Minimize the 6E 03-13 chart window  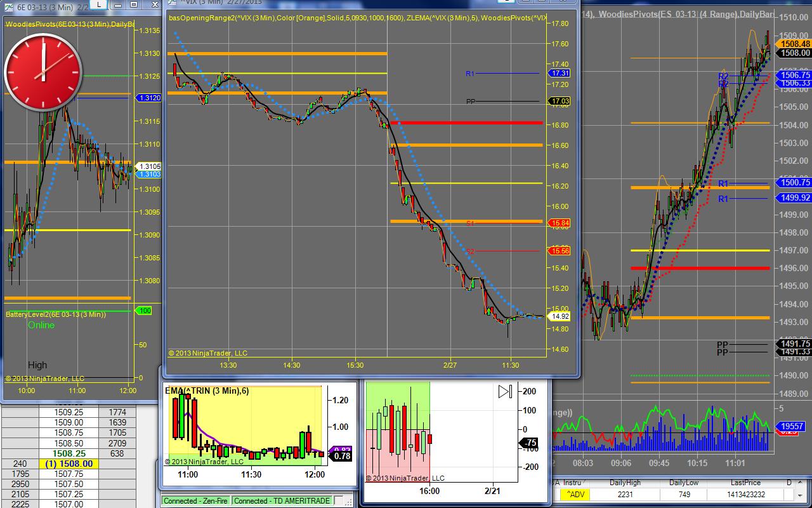coord(117,5)
